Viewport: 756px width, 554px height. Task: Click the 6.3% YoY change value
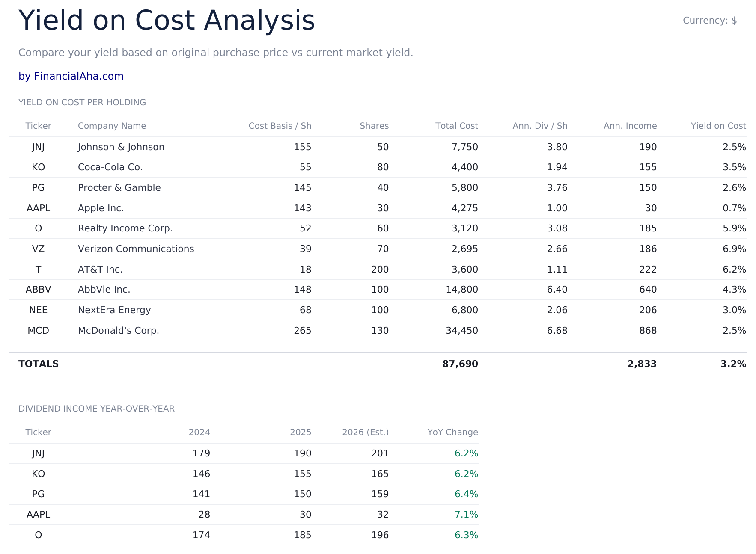(466, 535)
